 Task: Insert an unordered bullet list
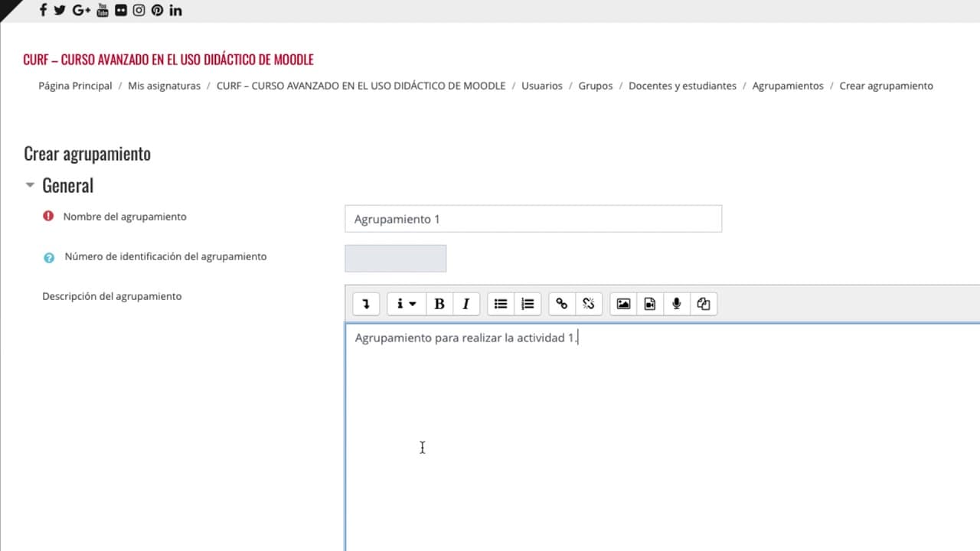click(501, 304)
